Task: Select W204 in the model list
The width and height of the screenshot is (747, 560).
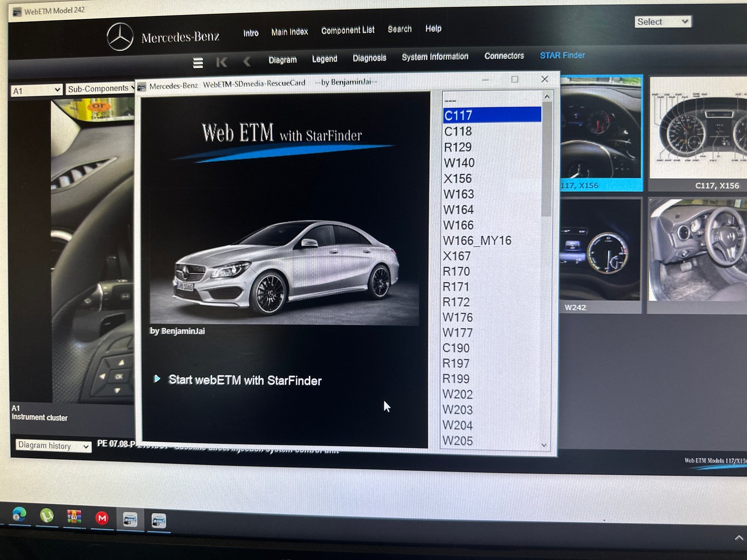Action: click(492, 425)
